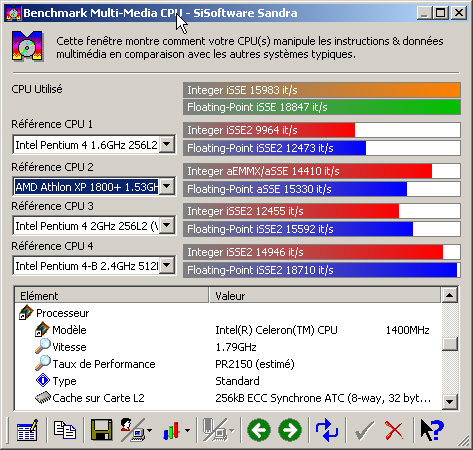
Task: Expand the Pentium 4-B 2.4GHz dropdown
Action: [x=167, y=266]
